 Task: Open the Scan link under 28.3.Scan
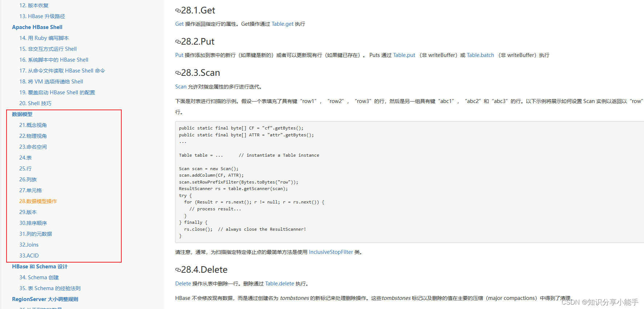tap(181, 87)
